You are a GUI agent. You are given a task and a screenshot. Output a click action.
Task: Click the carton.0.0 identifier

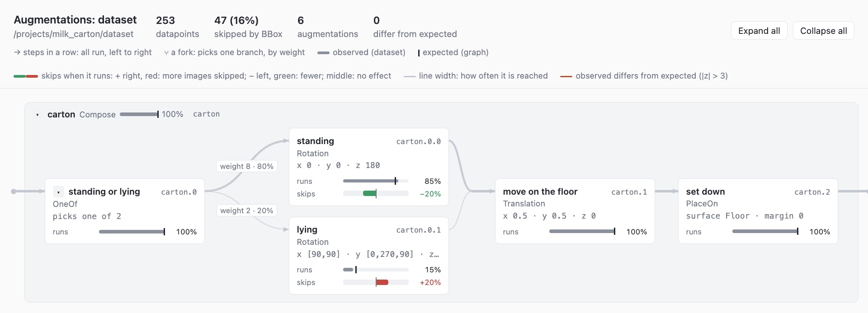pyautogui.click(x=418, y=141)
